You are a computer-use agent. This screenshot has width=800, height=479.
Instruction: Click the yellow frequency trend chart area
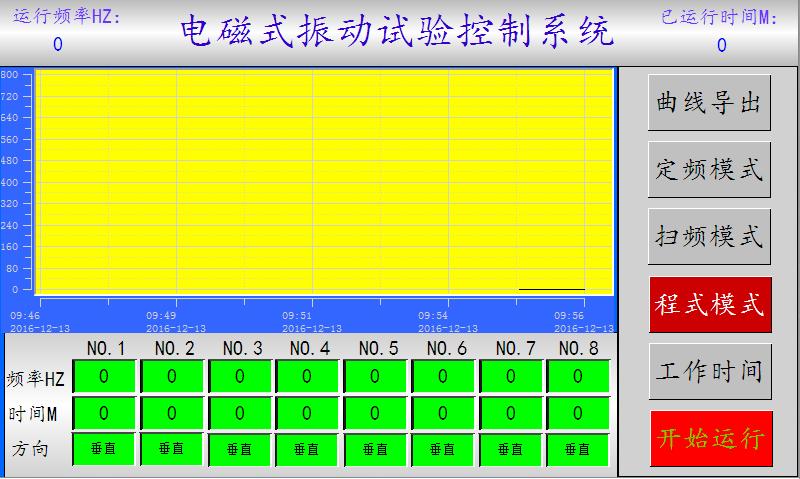[324, 180]
